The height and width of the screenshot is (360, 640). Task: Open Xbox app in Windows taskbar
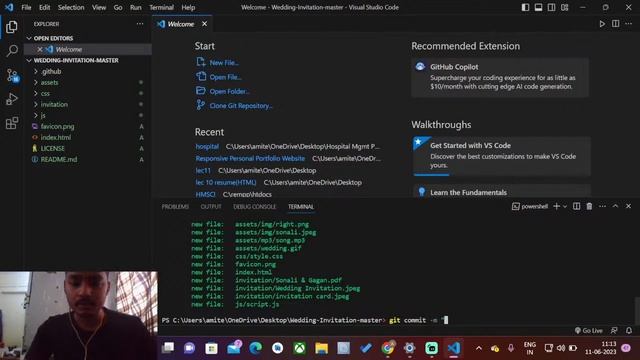(300, 348)
